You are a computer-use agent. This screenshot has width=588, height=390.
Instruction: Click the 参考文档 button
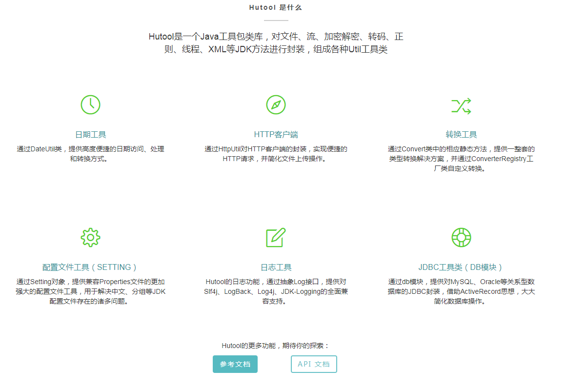(x=235, y=364)
